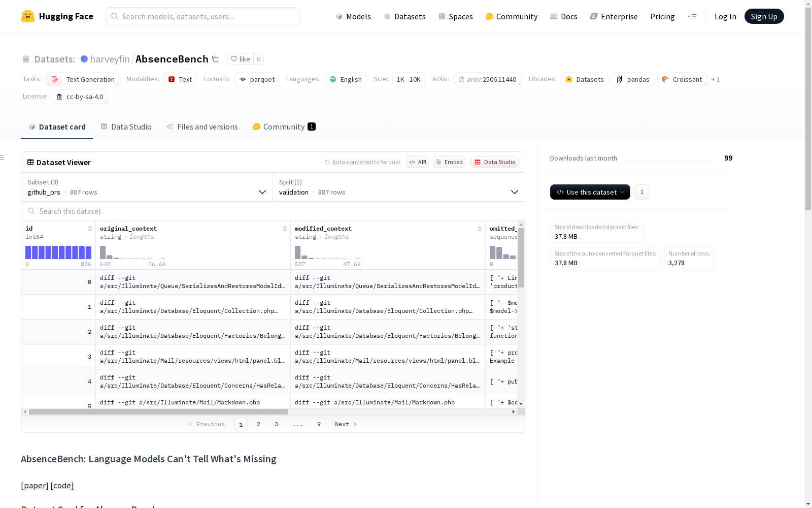The image size is (812, 508).
Task: Open the cc-by-sa-4.0 license tag
Action: (x=80, y=97)
